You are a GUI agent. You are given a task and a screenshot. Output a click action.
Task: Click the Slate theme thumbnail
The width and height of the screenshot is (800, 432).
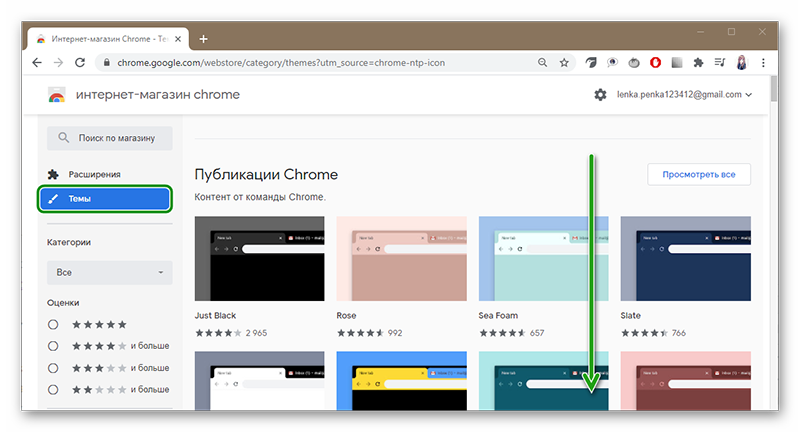686,259
